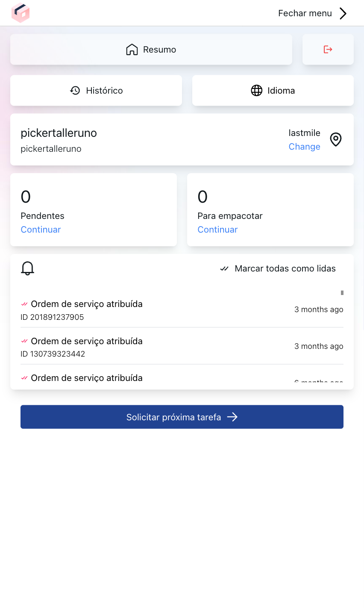Click the arrow icon inside Solicitar próxima tarefa
Image resolution: width=364 pixels, height=608 pixels.
[232, 417]
